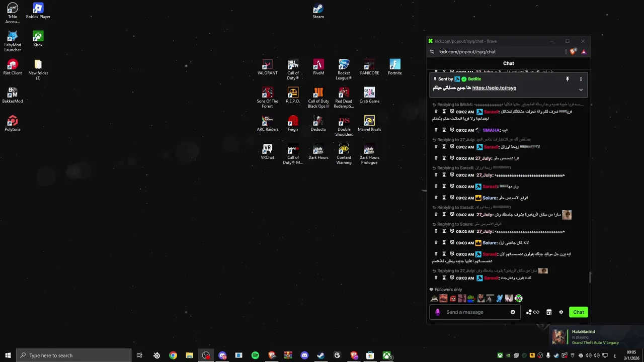Select the New folder (3) icon
Screen dimensions: 644x362
[x=38, y=69]
